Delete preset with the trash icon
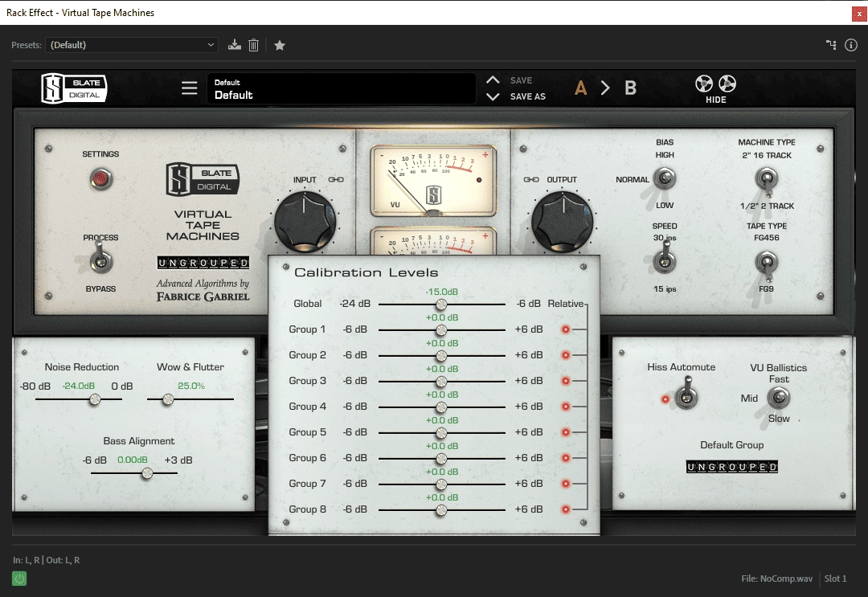Viewport: 868px width, 597px height. pos(253,45)
